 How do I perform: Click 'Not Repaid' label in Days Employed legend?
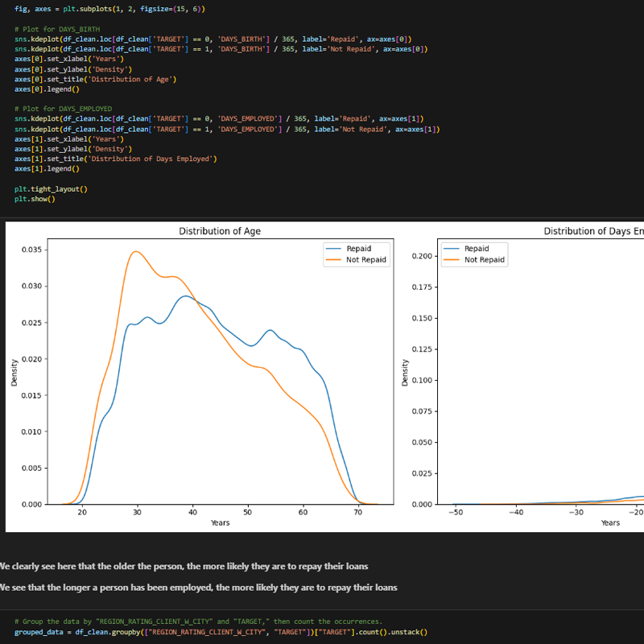[x=485, y=260]
